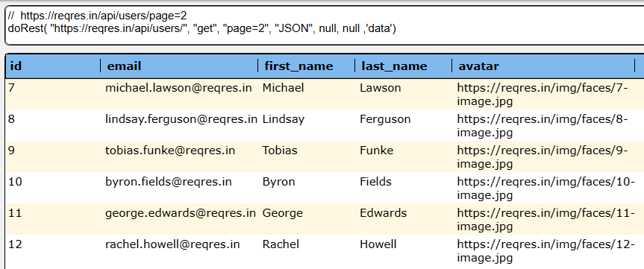Select the last name Howell cell
The height and width of the screenshot is (269, 644).
378,244
